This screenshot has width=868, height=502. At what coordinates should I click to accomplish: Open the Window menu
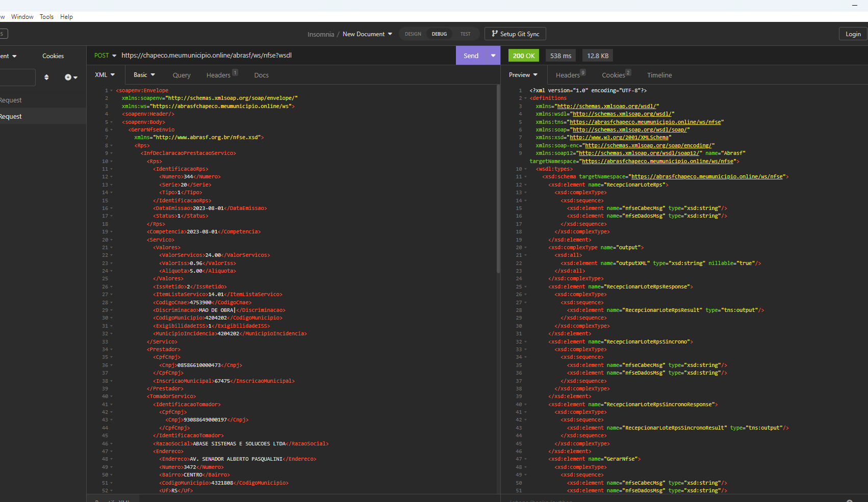(x=22, y=17)
